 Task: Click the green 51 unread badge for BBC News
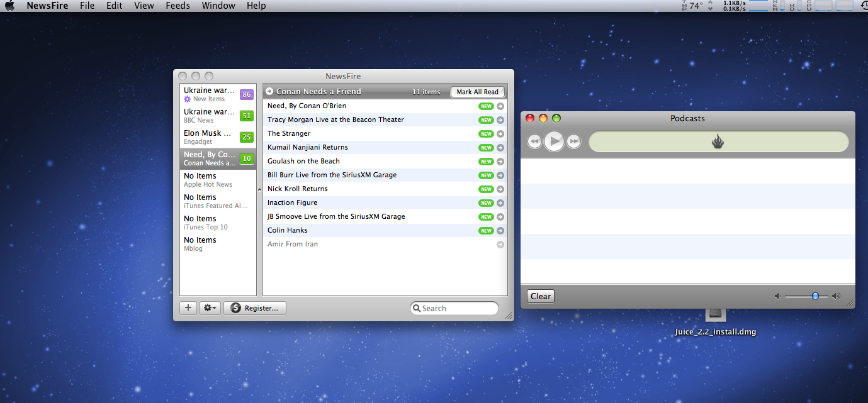coord(247,116)
